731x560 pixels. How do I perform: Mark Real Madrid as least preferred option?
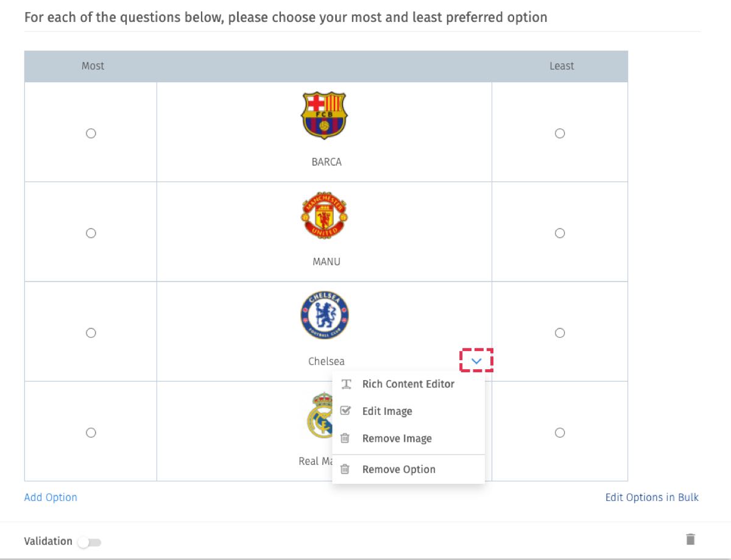point(560,433)
